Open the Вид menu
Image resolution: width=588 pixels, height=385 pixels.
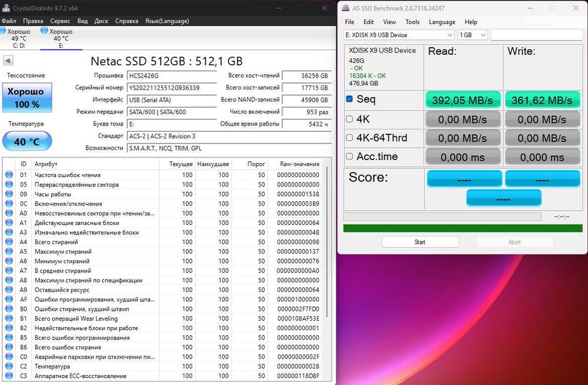pos(82,21)
